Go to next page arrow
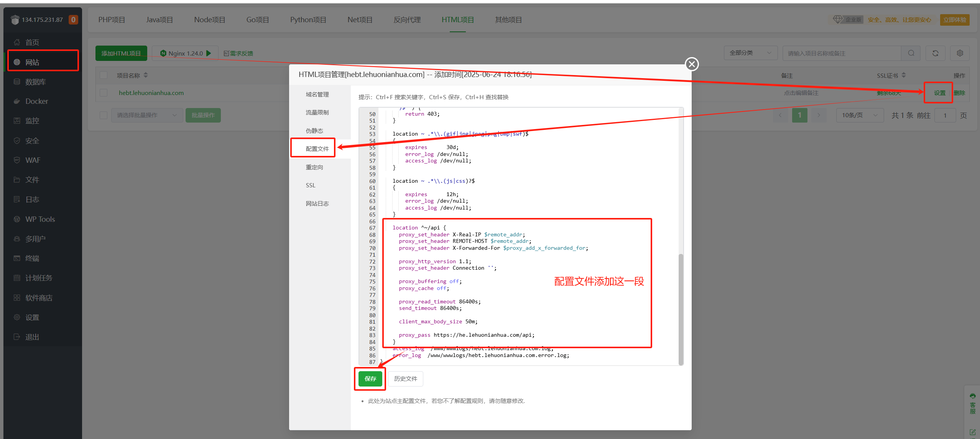The image size is (980, 439). [x=819, y=115]
